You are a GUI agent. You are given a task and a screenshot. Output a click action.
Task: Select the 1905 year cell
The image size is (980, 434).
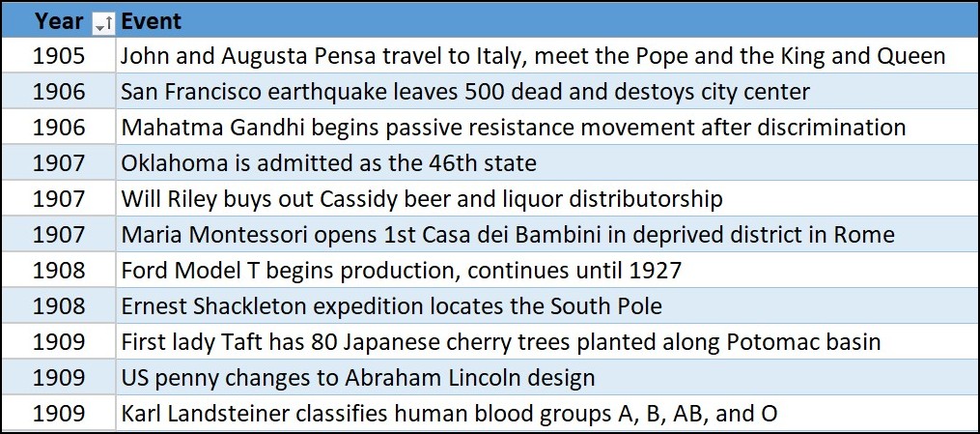click(59, 56)
